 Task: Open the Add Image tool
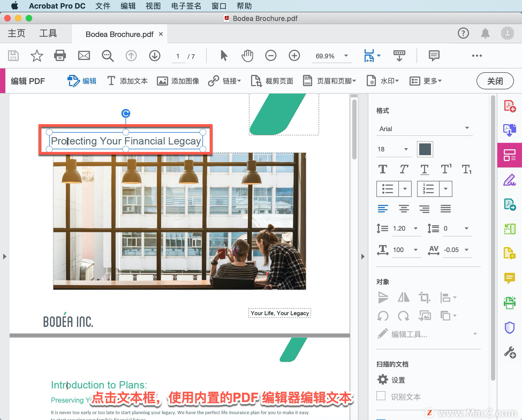point(178,81)
